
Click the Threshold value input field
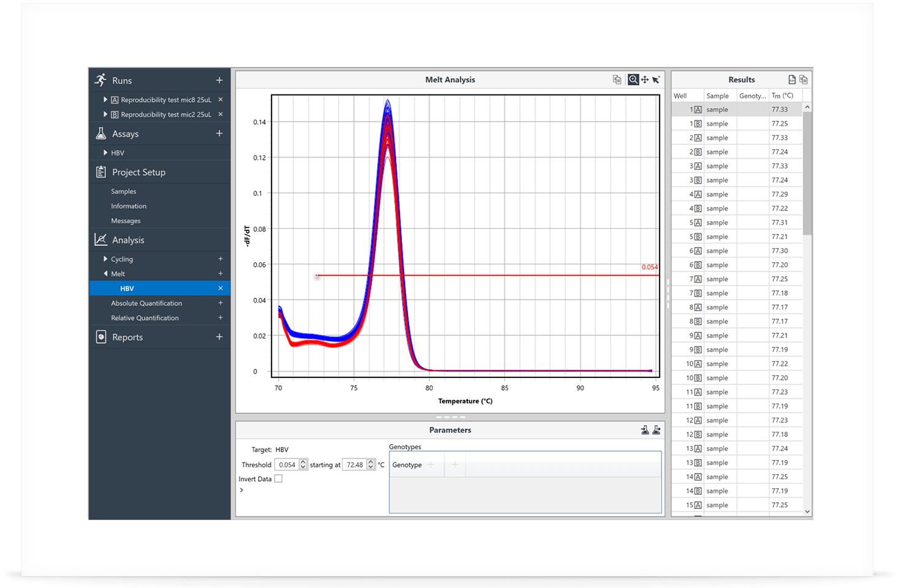click(286, 465)
